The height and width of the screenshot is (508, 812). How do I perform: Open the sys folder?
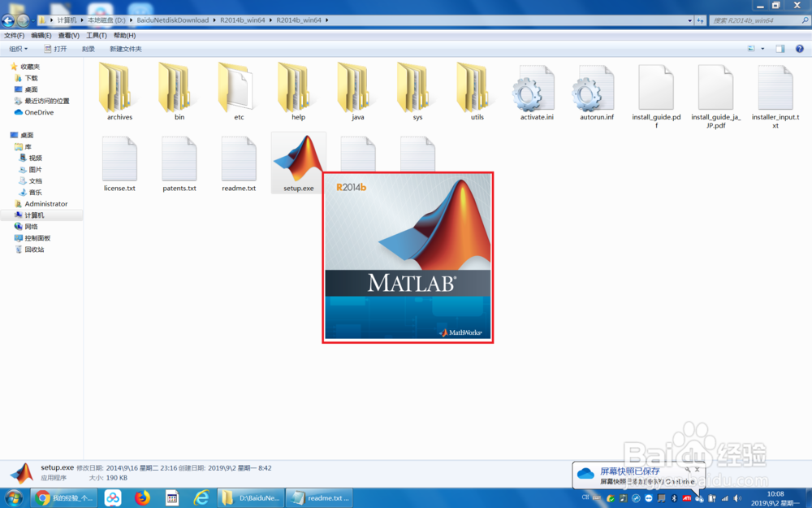pos(417,93)
